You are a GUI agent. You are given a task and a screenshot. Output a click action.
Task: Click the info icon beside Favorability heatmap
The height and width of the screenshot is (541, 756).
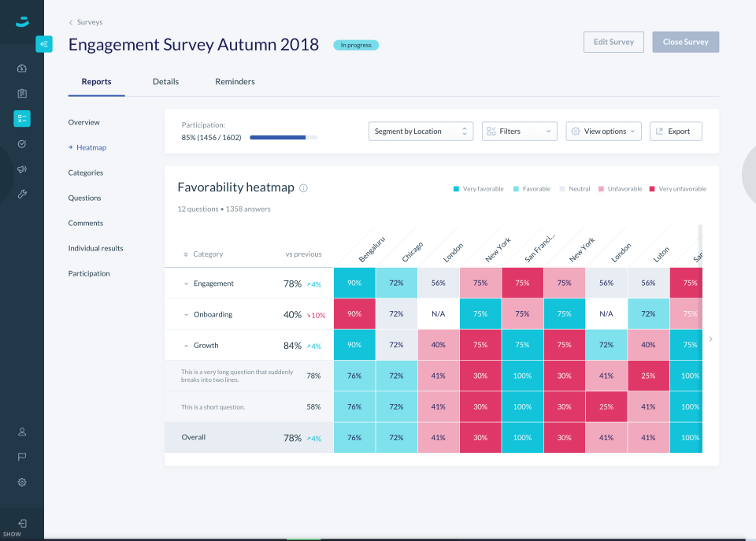(x=304, y=188)
